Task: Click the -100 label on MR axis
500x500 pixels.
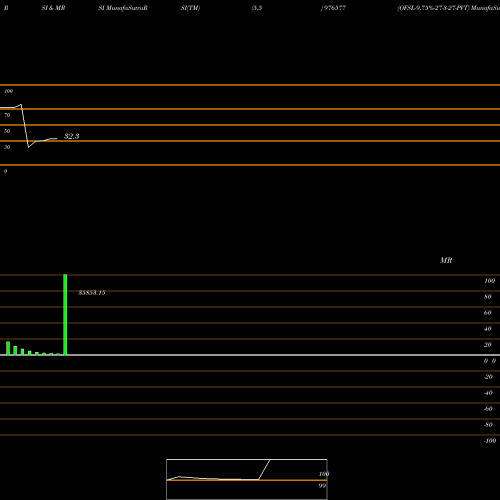Action: [x=490, y=441]
